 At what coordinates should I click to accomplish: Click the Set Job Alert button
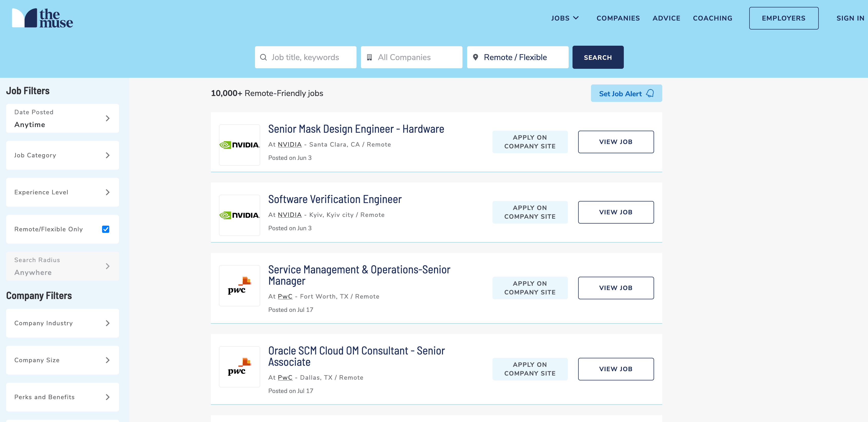point(626,93)
